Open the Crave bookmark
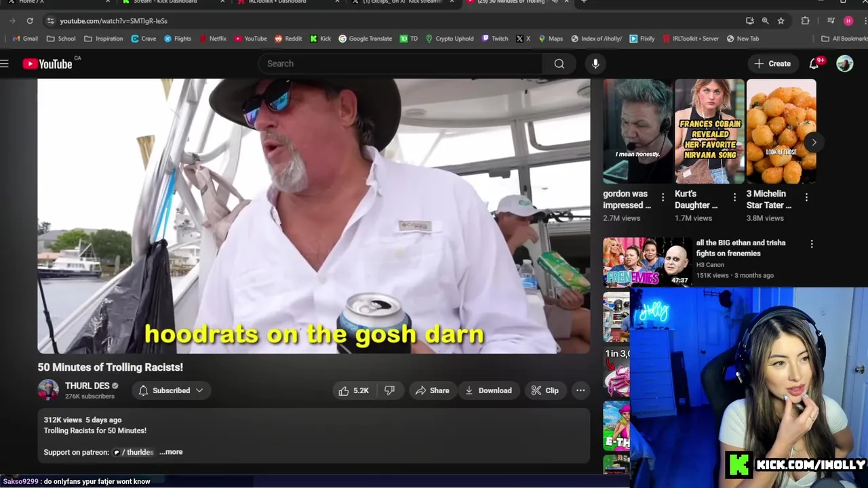 [144, 39]
